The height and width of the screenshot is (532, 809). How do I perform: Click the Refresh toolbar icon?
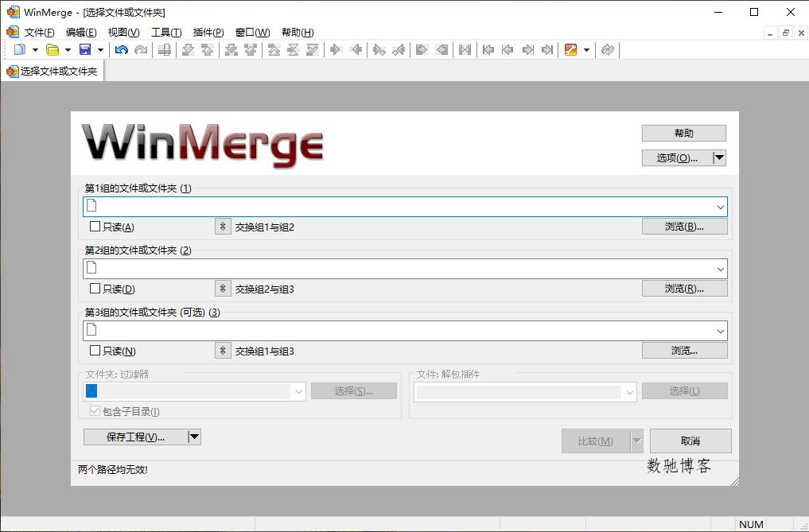608,49
